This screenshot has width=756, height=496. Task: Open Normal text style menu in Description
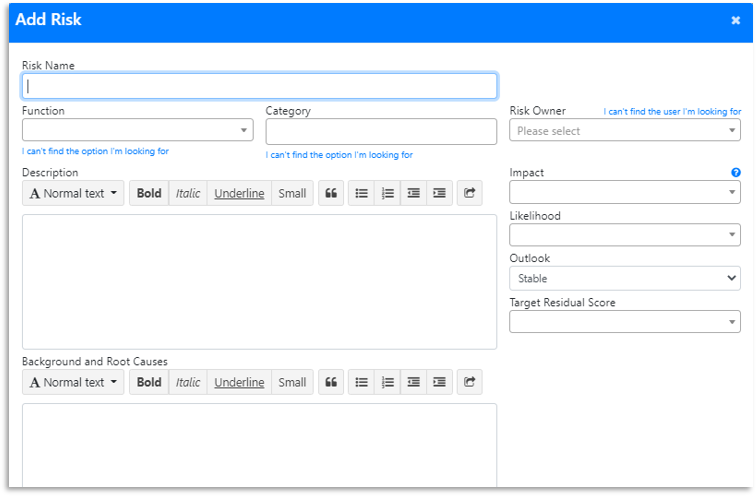pos(73,193)
